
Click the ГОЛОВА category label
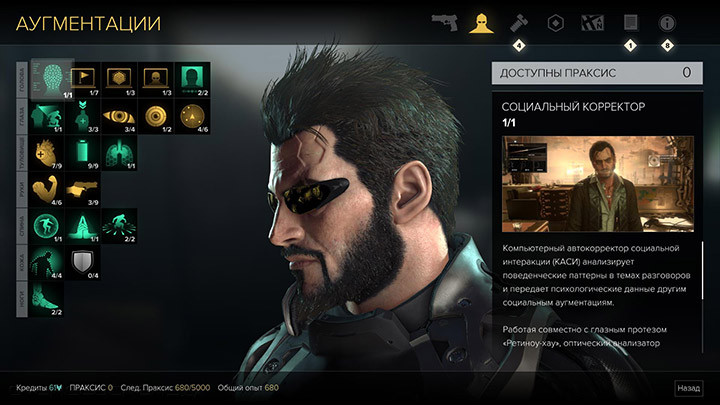tap(22, 79)
